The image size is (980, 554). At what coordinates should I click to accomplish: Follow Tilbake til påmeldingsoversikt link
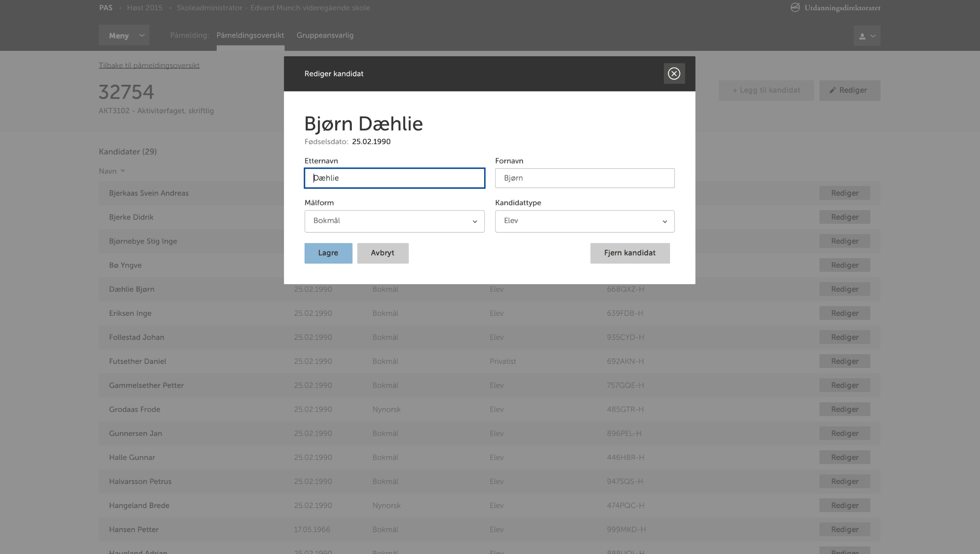point(149,65)
